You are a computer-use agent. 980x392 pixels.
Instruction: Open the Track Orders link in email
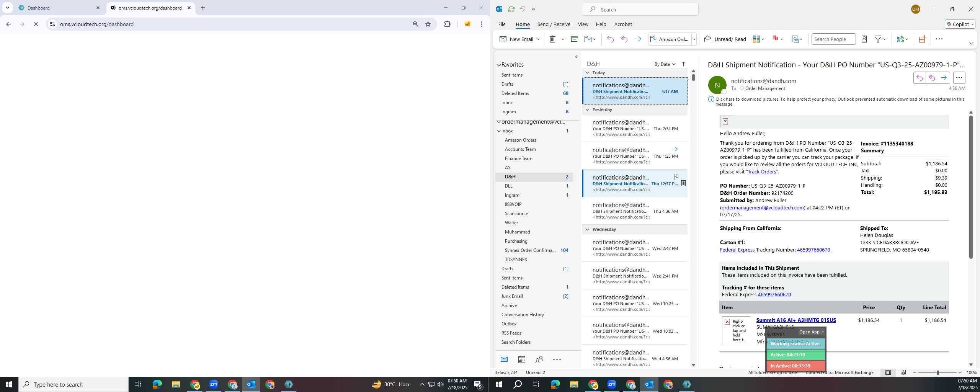(x=762, y=171)
